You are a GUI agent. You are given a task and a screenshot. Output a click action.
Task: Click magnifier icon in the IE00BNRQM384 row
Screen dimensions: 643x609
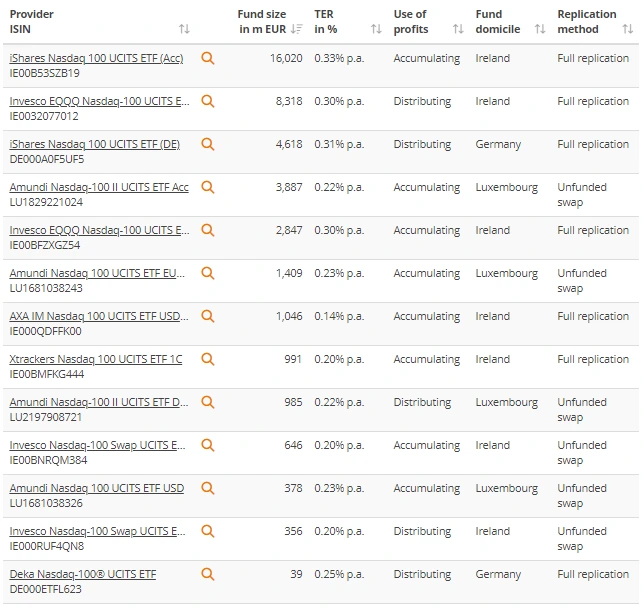[x=207, y=445]
